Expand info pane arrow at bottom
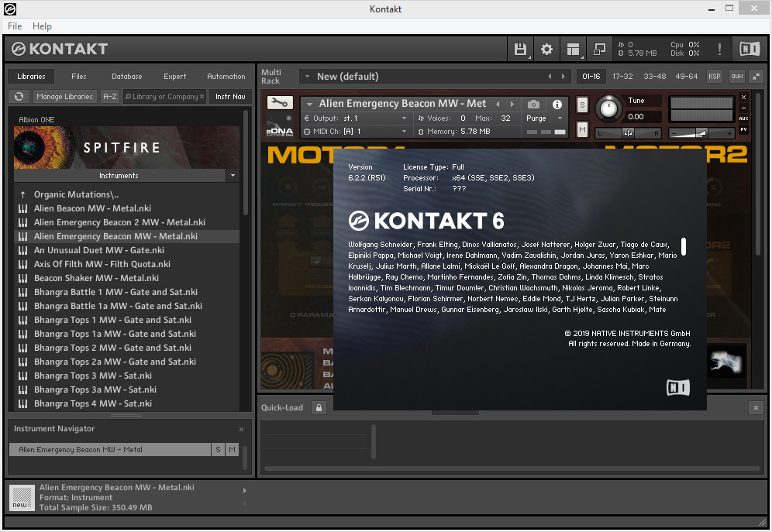 245,490
